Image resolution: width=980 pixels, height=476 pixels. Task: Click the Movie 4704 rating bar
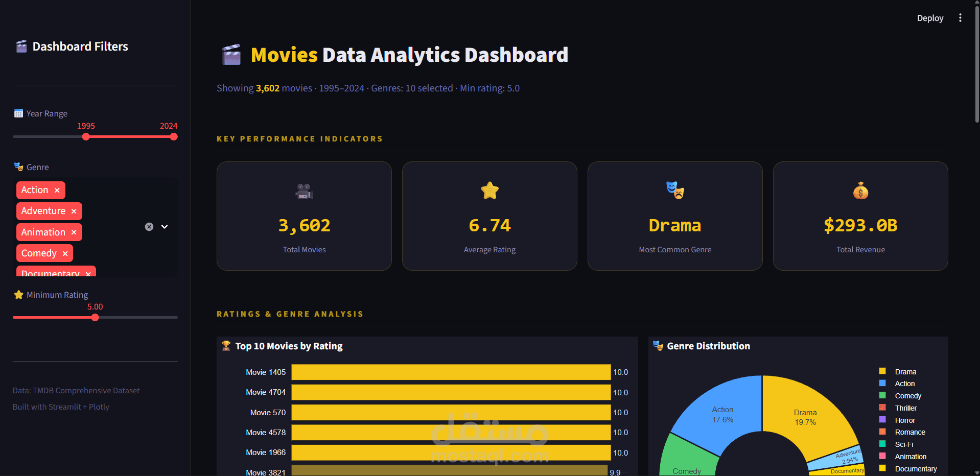tap(451, 392)
